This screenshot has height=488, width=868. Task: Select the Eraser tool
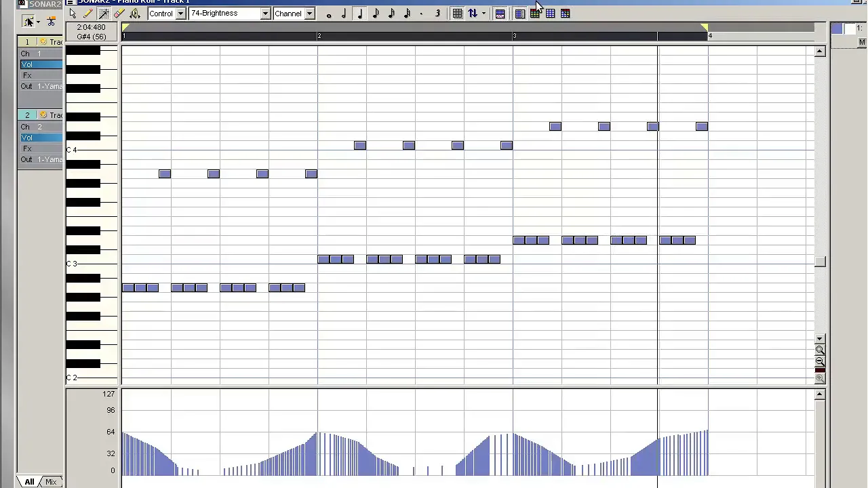coord(119,14)
